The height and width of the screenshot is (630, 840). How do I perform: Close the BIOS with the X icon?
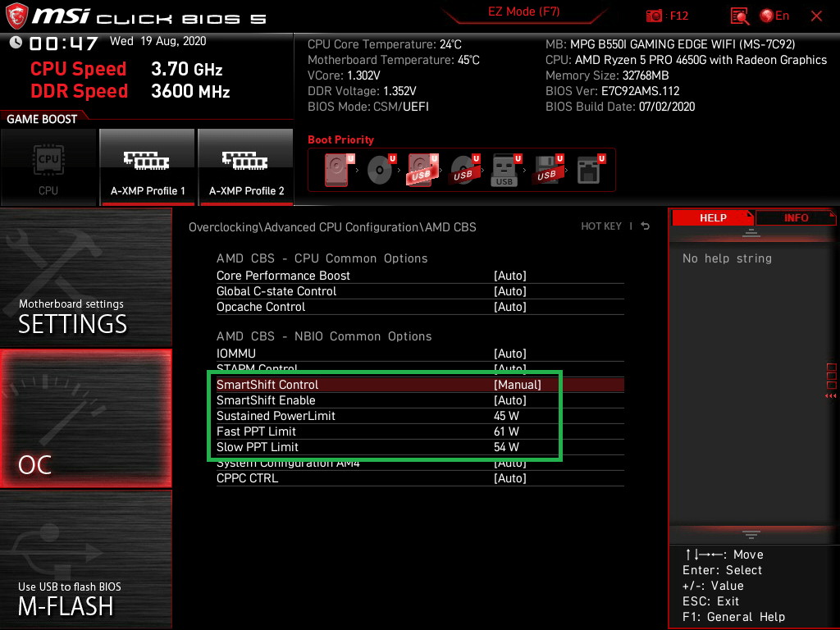pos(816,16)
